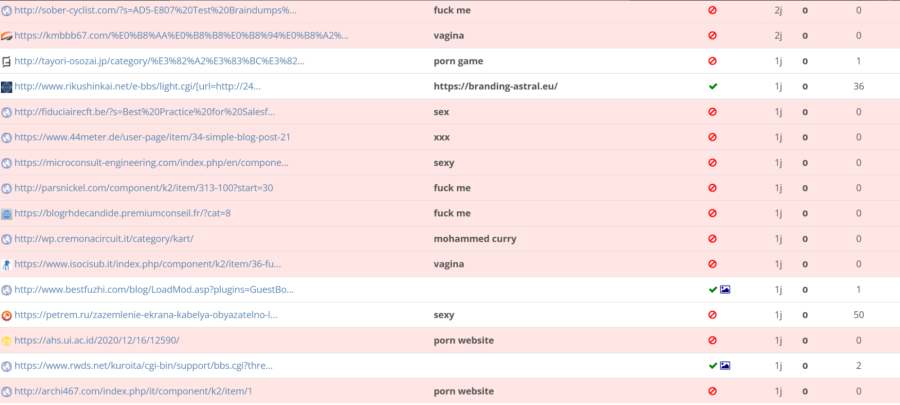Click the yellow favicon beside ahs.ui.ac.id
This screenshot has width=900, height=405.
pyautogui.click(x=7, y=340)
